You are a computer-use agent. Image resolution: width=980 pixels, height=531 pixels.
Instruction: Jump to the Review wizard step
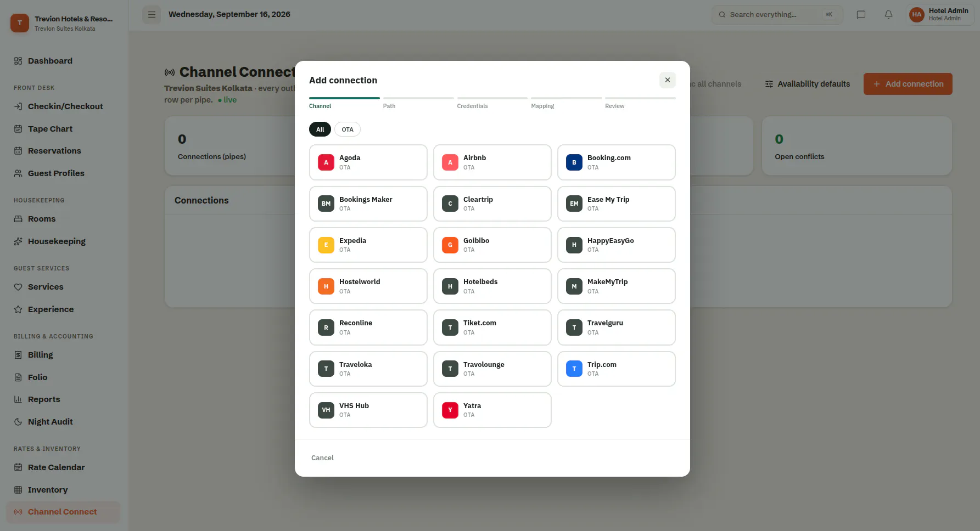640,103
